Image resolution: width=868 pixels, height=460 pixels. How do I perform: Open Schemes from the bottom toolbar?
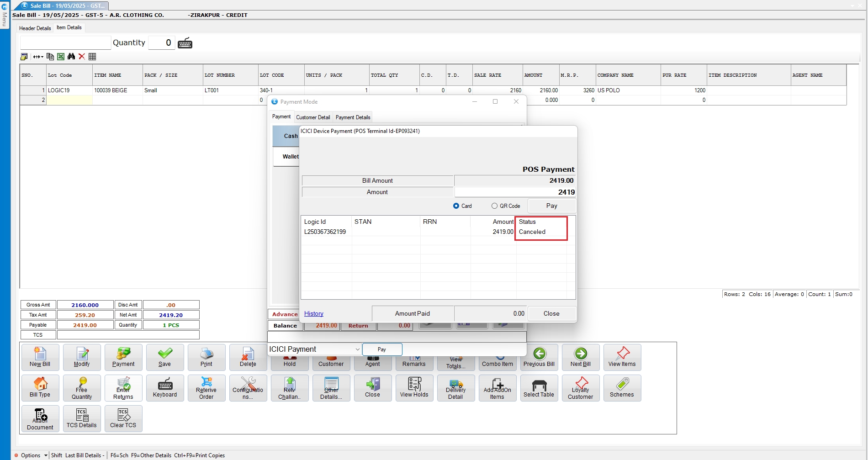click(x=622, y=388)
